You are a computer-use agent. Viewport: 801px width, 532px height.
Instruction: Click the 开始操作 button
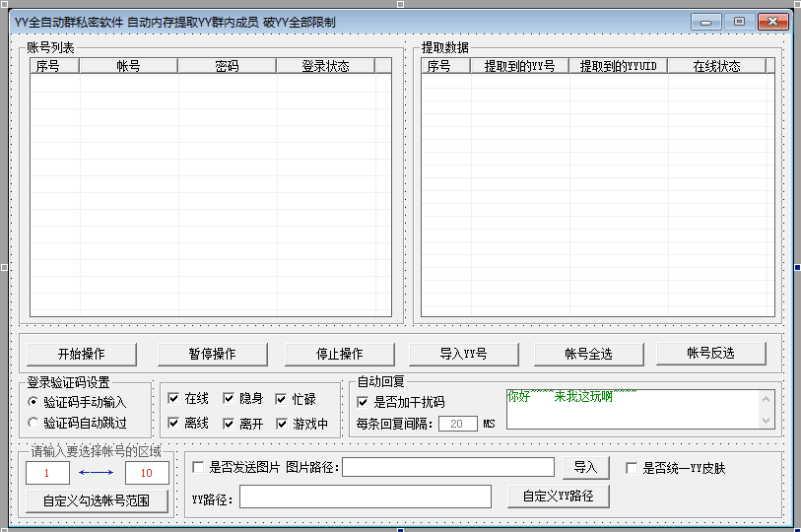(82, 354)
